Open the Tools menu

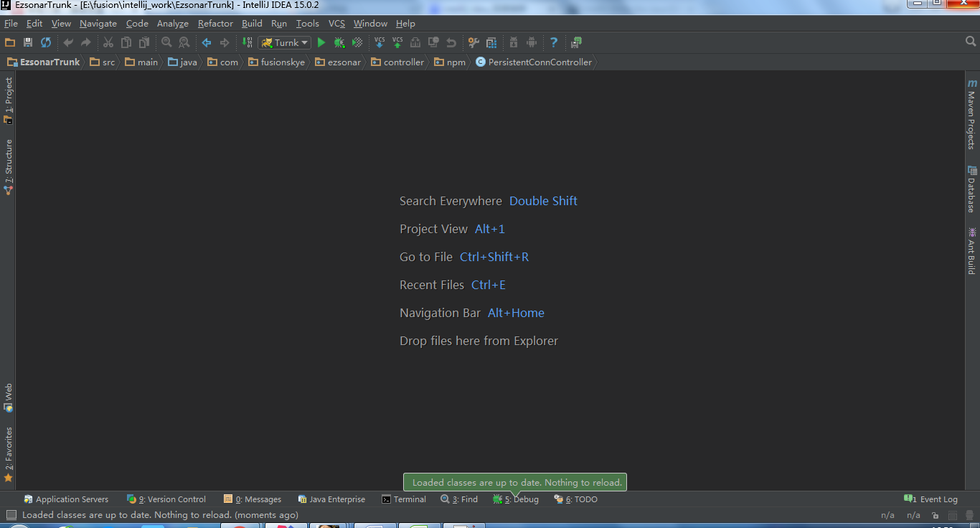[308, 24]
